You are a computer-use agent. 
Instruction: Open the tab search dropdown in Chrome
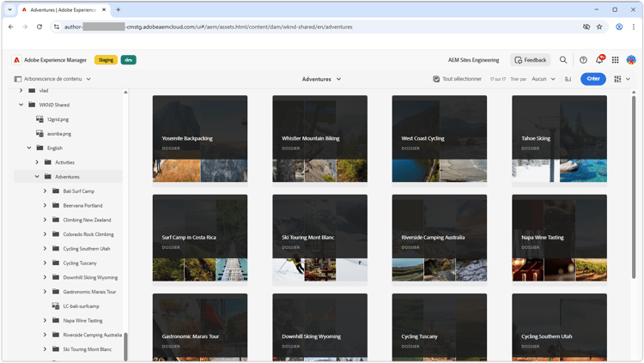pyautogui.click(x=9, y=9)
